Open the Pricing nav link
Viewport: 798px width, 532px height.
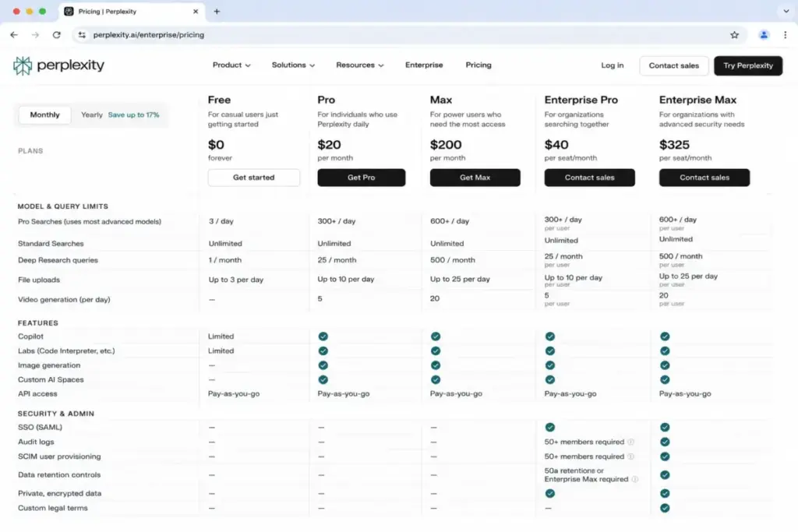pos(478,65)
